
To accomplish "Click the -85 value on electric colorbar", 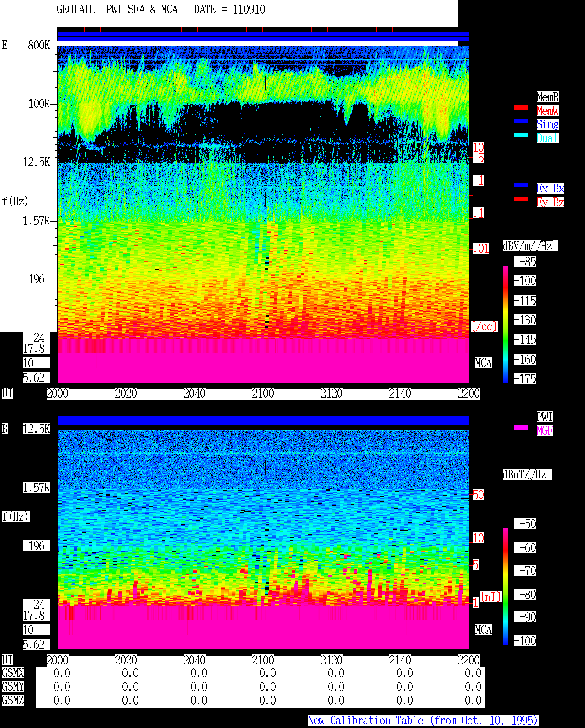I will 525,262.
